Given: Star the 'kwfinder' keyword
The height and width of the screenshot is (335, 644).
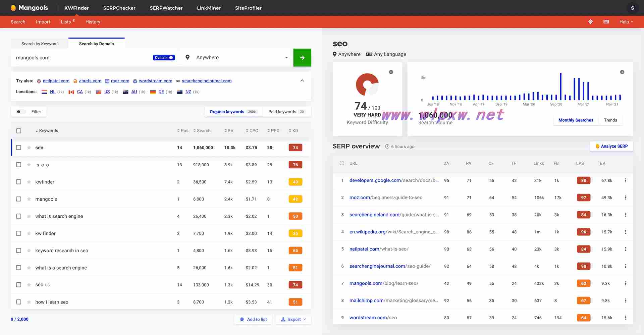Looking at the screenshot, I should (x=29, y=182).
